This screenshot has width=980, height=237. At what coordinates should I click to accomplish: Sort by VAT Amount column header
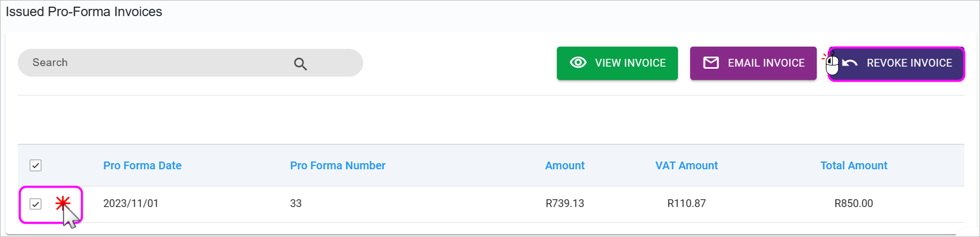pyautogui.click(x=686, y=165)
